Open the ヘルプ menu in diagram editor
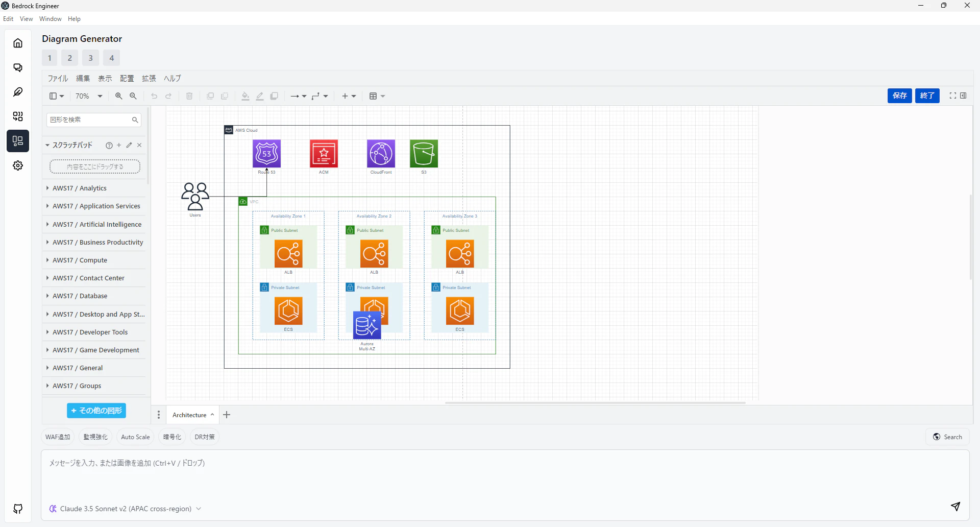Image resolution: width=980 pixels, height=527 pixels. click(x=173, y=79)
